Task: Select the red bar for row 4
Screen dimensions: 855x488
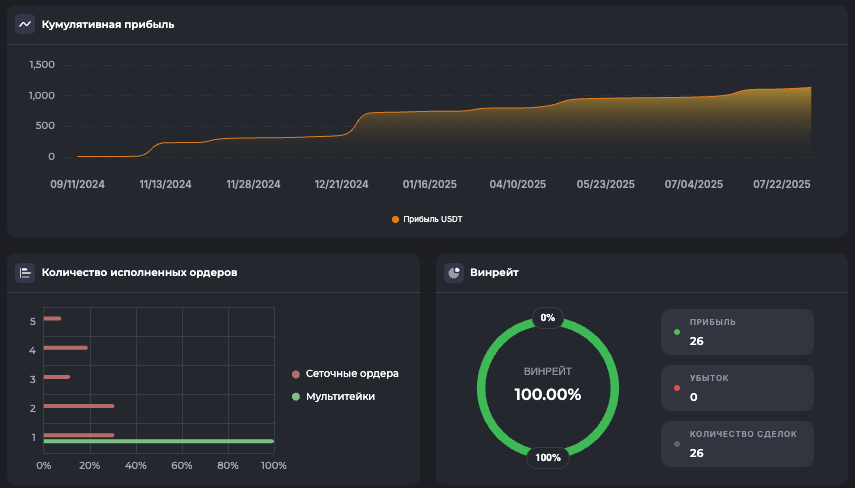Action: 65,348
